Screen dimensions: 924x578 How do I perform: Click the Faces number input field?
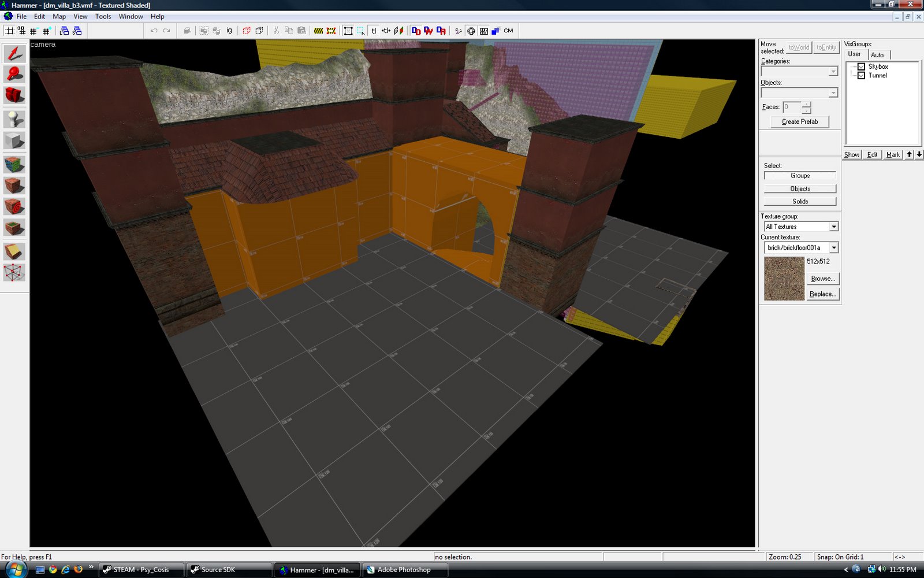click(792, 107)
